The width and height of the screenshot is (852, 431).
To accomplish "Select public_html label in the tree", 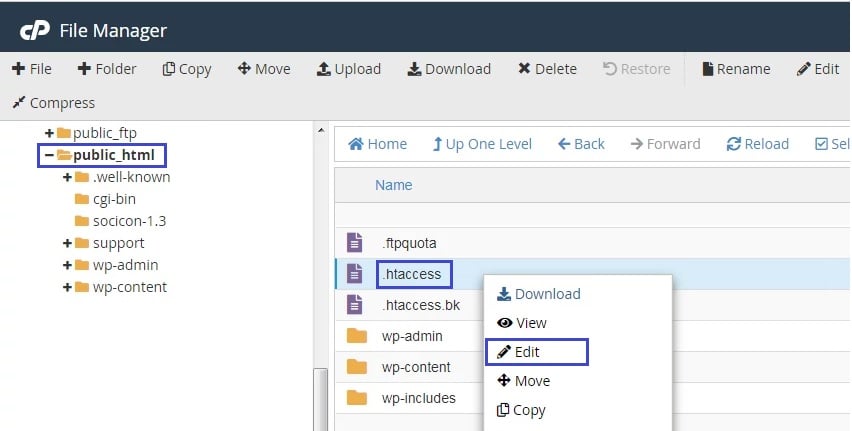I will coord(114,155).
